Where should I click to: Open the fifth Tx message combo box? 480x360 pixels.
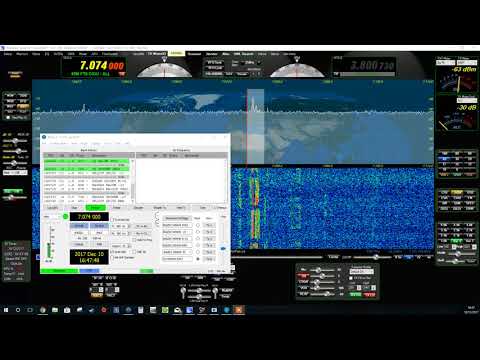[177, 252]
